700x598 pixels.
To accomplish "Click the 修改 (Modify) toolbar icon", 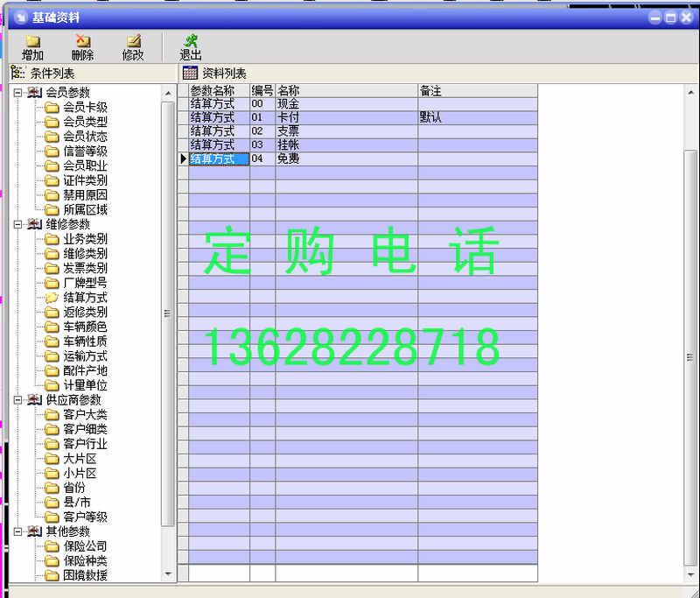I will click(134, 41).
